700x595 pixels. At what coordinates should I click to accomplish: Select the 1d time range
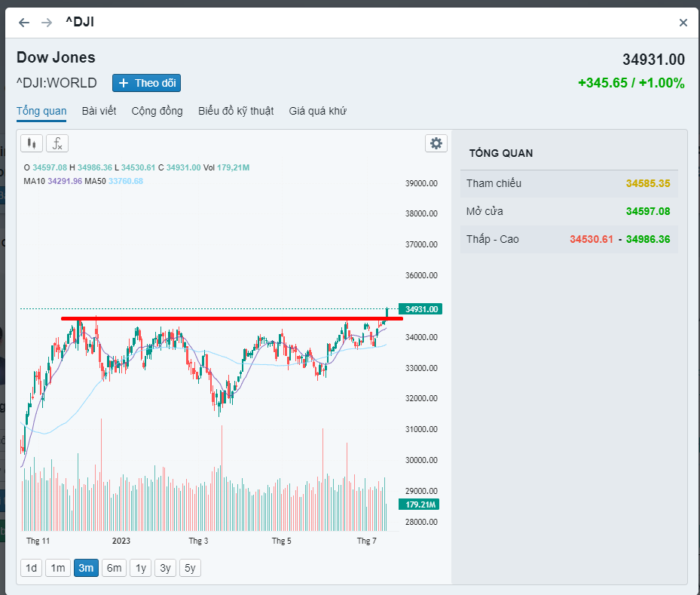(x=31, y=568)
